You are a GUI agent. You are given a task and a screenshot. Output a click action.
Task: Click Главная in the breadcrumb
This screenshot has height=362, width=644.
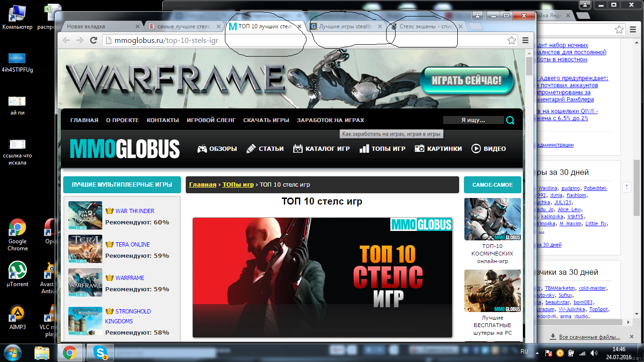(203, 184)
